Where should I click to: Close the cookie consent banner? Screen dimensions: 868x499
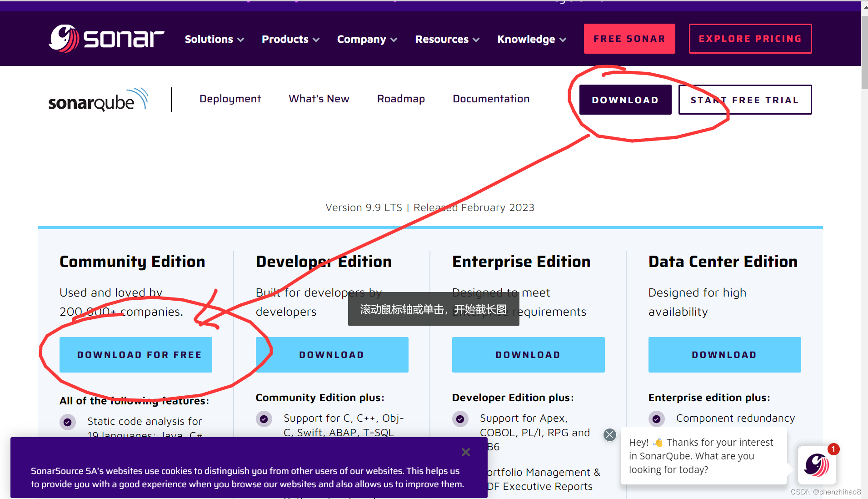[x=465, y=452]
